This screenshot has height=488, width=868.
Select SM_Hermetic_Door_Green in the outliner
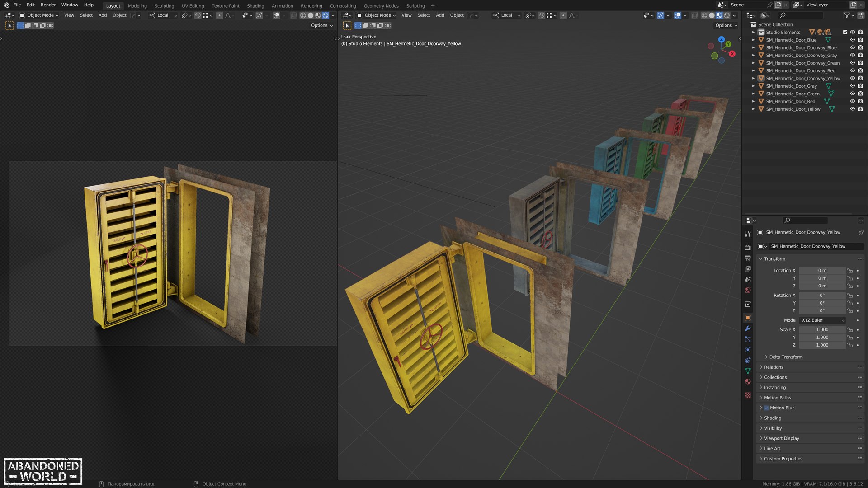click(793, 94)
